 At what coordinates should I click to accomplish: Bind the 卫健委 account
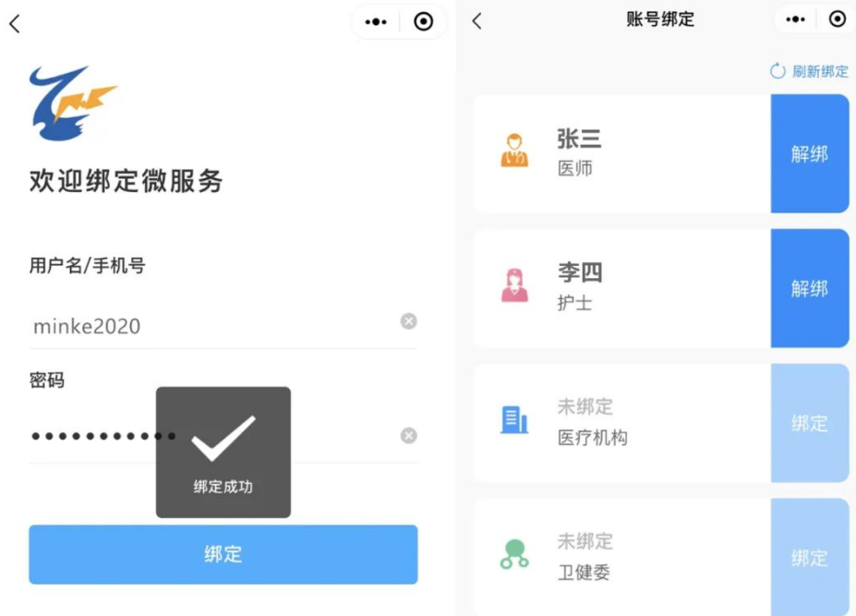[x=810, y=557]
